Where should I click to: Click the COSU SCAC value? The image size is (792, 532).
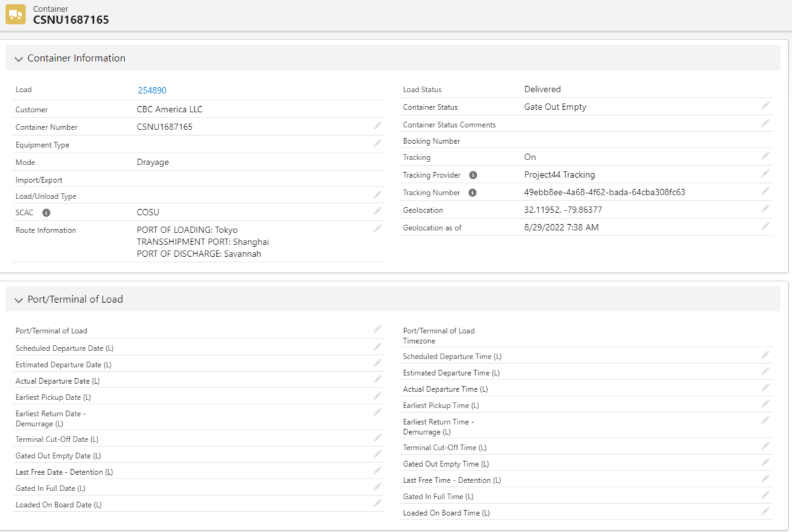(148, 212)
